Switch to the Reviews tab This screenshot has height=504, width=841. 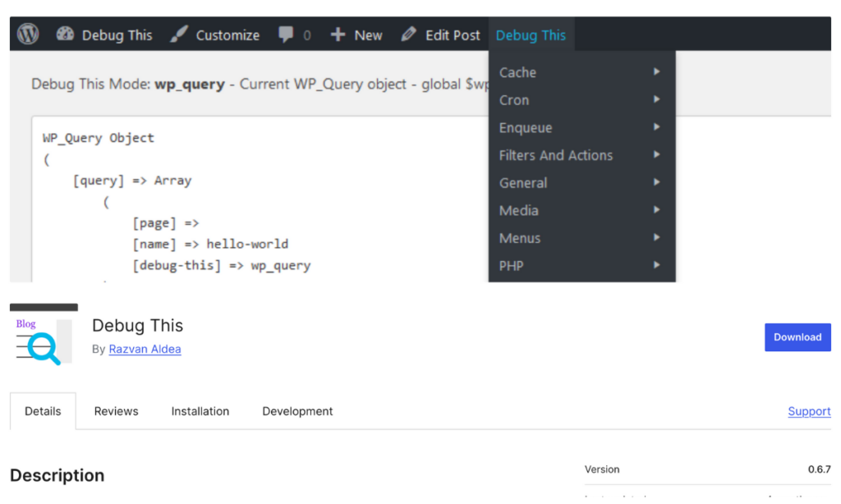116,410
